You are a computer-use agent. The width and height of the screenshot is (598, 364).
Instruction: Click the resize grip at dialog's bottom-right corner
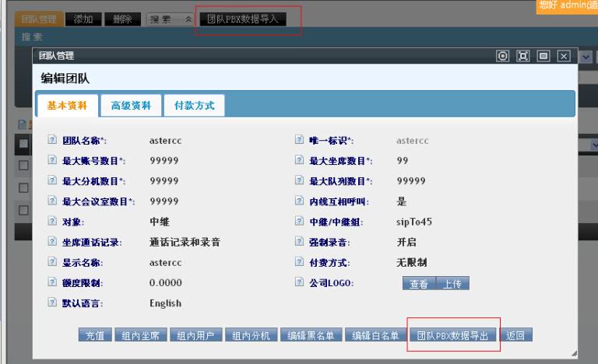(574, 354)
